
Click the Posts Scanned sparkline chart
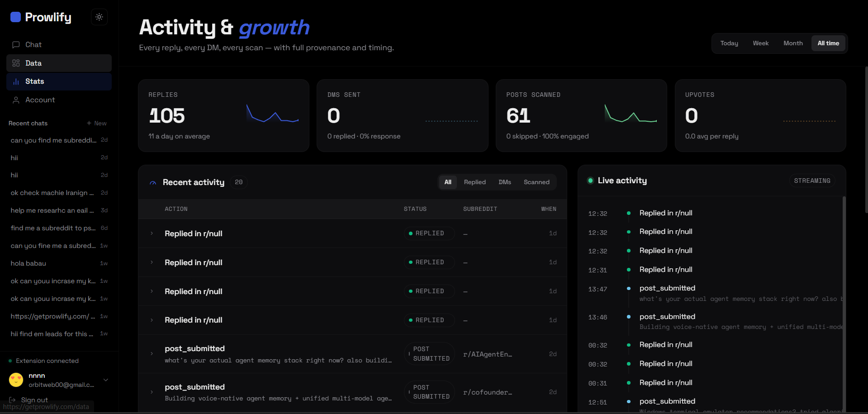point(631,113)
